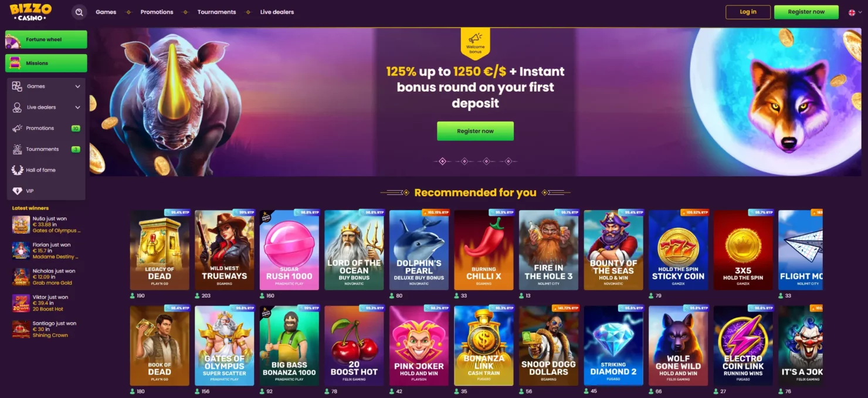Open the Tournaments top menu item
The height and width of the screenshot is (398, 868).
click(x=216, y=12)
